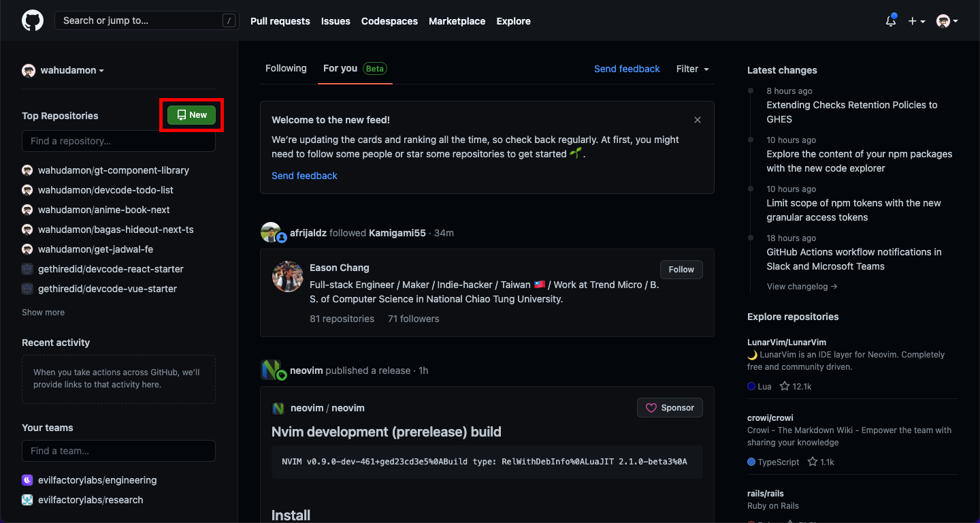Open wahudamon/devcode-todo-list repository
The width and height of the screenshot is (980, 523).
[105, 190]
